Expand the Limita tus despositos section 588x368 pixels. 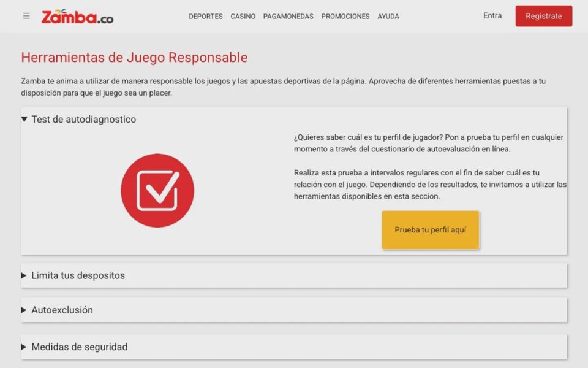(x=294, y=275)
